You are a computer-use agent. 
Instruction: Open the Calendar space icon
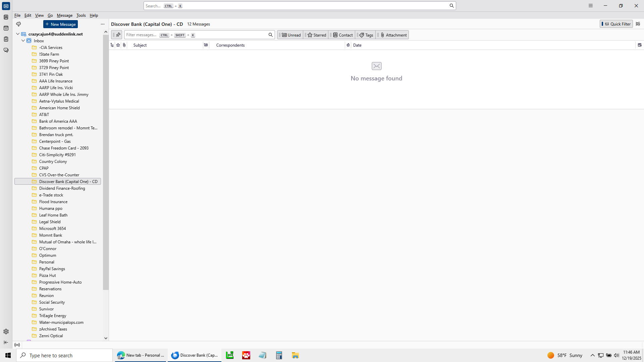coord(6,28)
